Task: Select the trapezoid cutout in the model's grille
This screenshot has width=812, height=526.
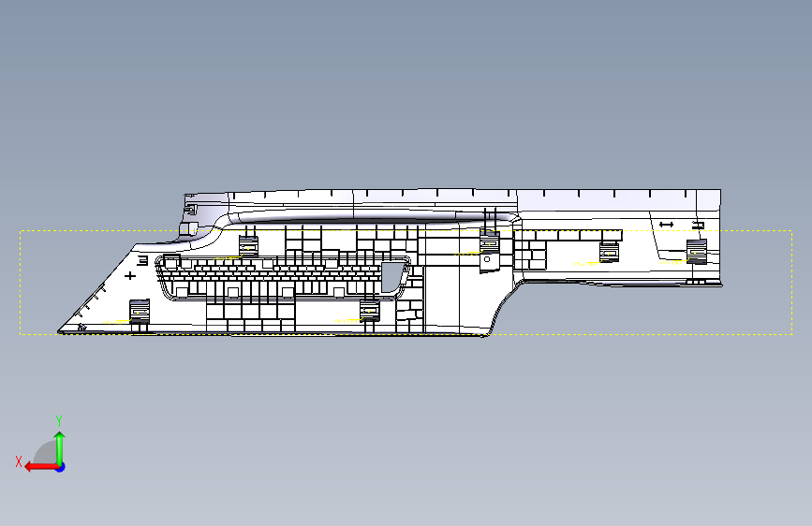Action: point(392,277)
